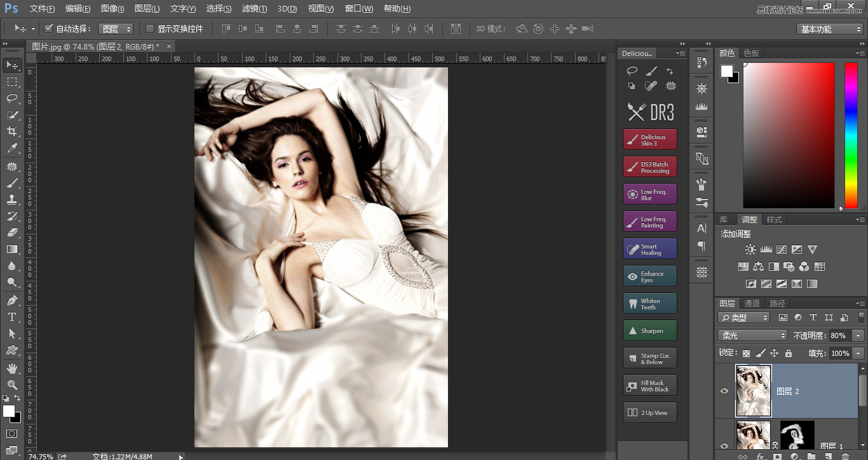Open auto-select 图层 dropdown

tap(116, 29)
